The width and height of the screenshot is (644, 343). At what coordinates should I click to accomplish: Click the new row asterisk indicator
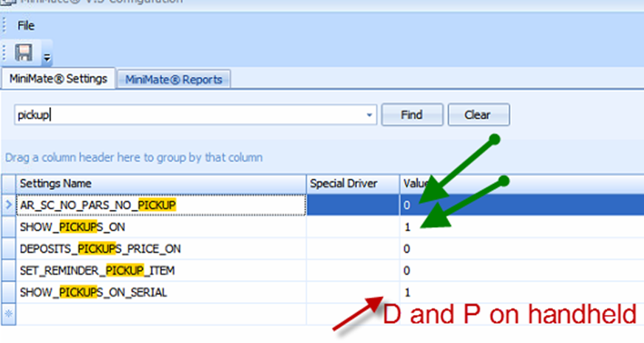9,314
